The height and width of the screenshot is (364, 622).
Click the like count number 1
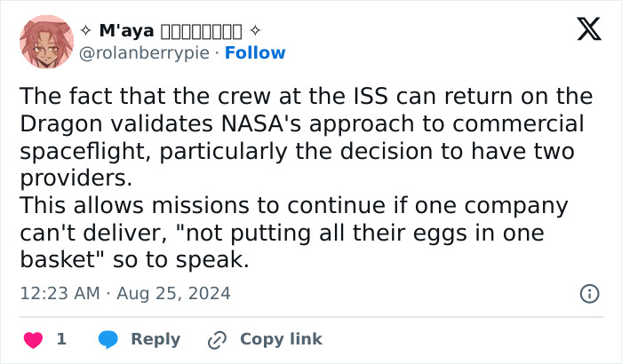(61, 339)
